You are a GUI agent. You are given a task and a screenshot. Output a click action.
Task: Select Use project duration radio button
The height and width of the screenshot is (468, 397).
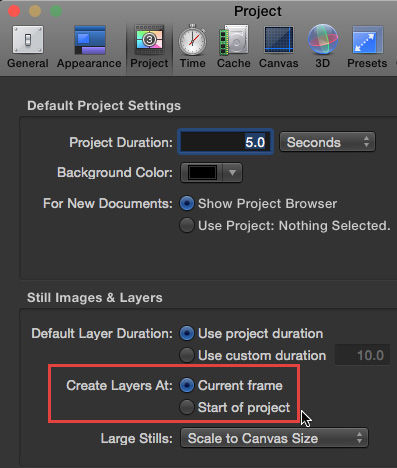pos(187,333)
